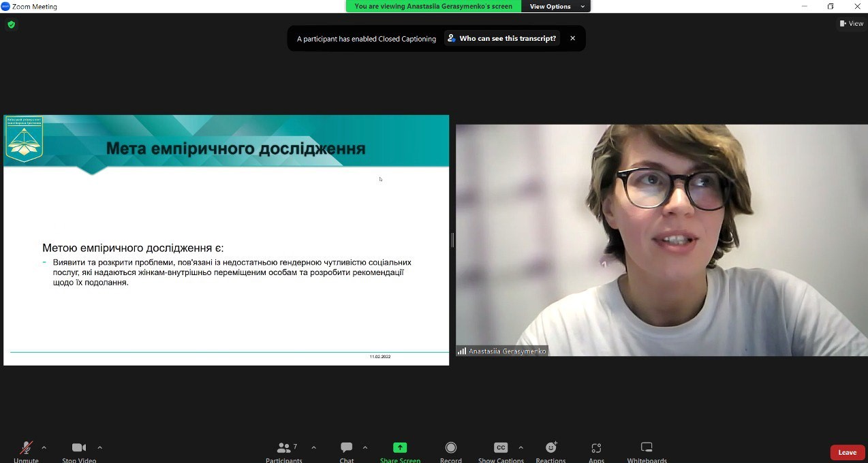The height and width of the screenshot is (463, 868).
Task: Click the signal strength icon beside speaker name
Action: coord(462,351)
